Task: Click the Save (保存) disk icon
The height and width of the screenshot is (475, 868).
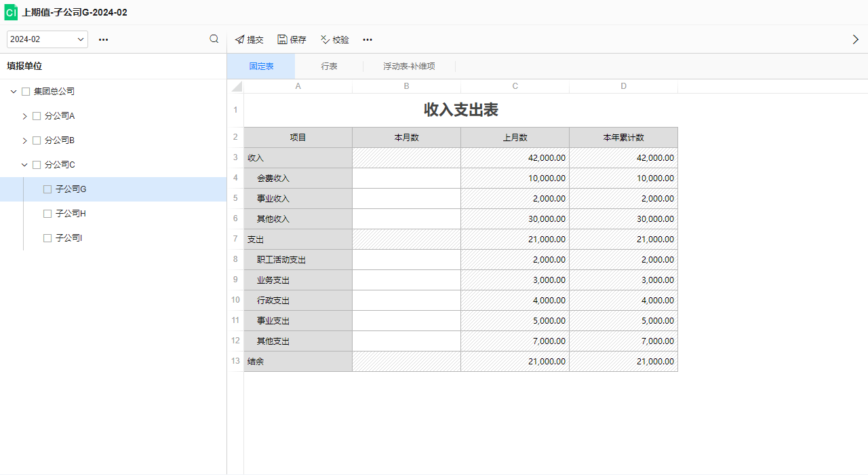Action: [282, 40]
